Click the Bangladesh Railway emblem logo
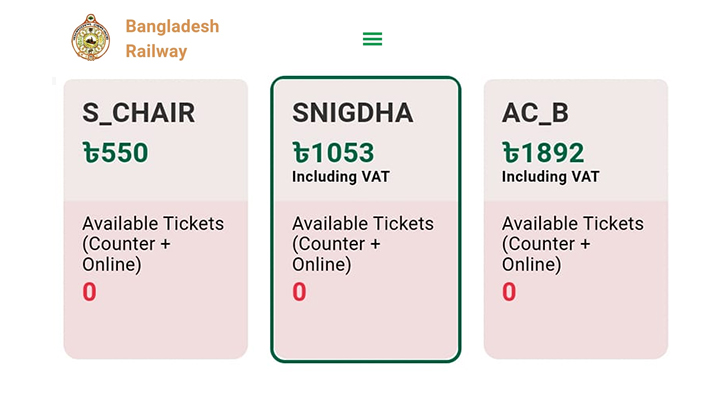 tap(91, 38)
